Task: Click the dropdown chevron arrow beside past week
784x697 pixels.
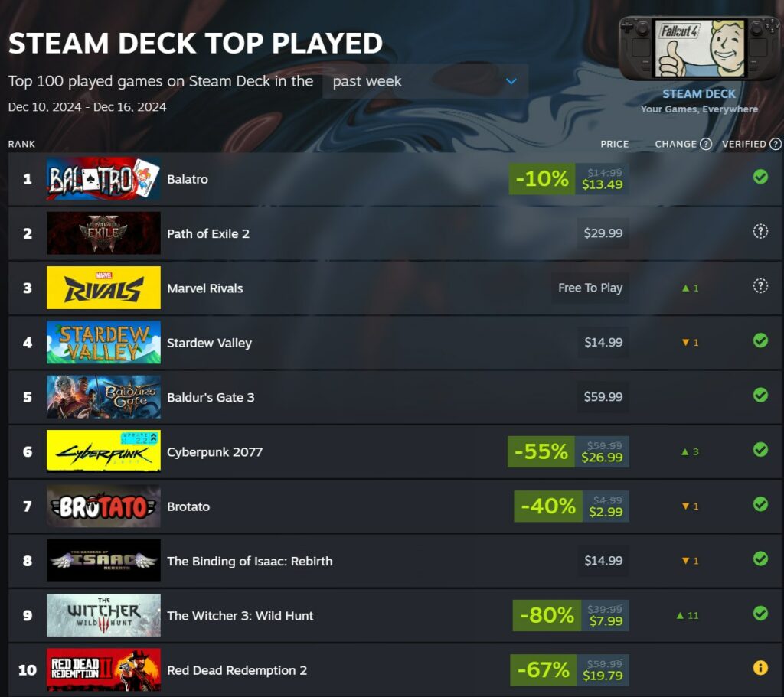Action: [x=511, y=81]
